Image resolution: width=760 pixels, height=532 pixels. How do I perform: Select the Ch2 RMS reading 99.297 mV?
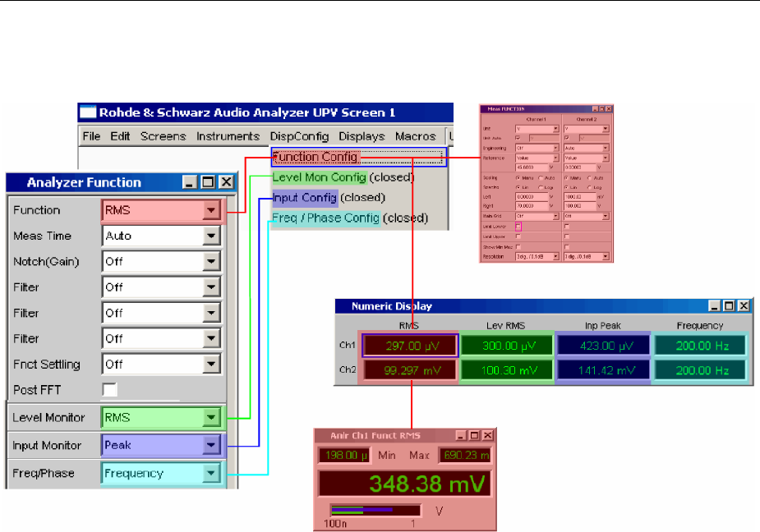(410, 370)
